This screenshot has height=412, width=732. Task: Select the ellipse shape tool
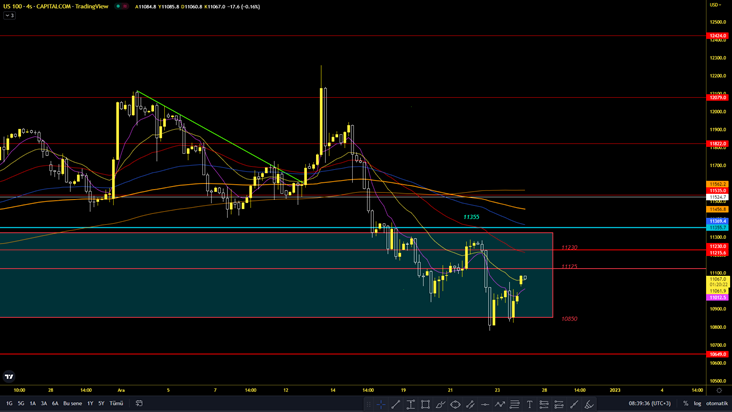pos(455,405)
